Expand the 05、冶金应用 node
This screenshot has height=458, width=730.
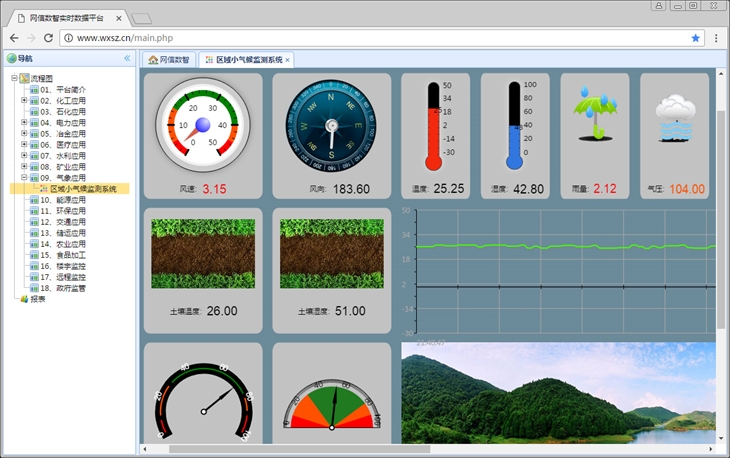tap(24, 133)
